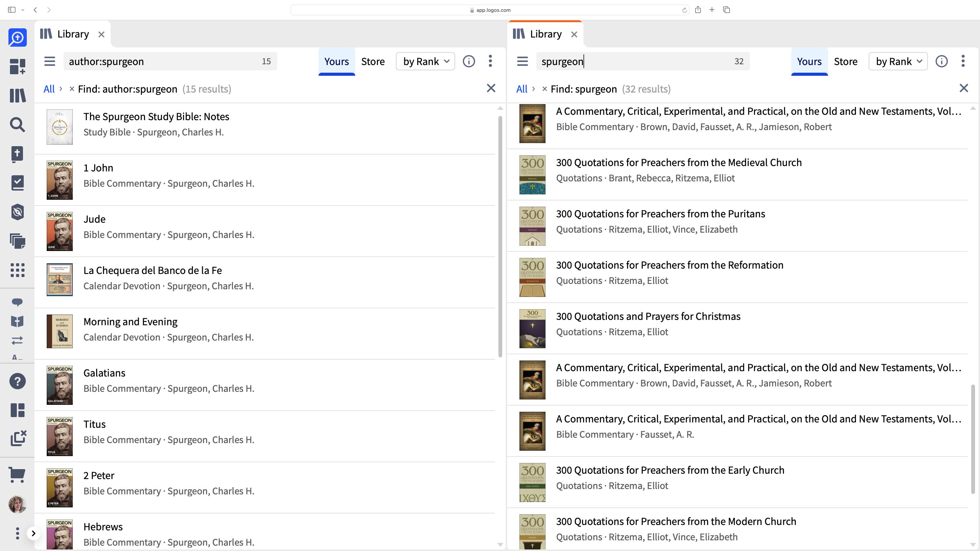This screenshot has height=551, width=980.
Task: Open the Library books icon in sidebar
Action: point(17,95)
